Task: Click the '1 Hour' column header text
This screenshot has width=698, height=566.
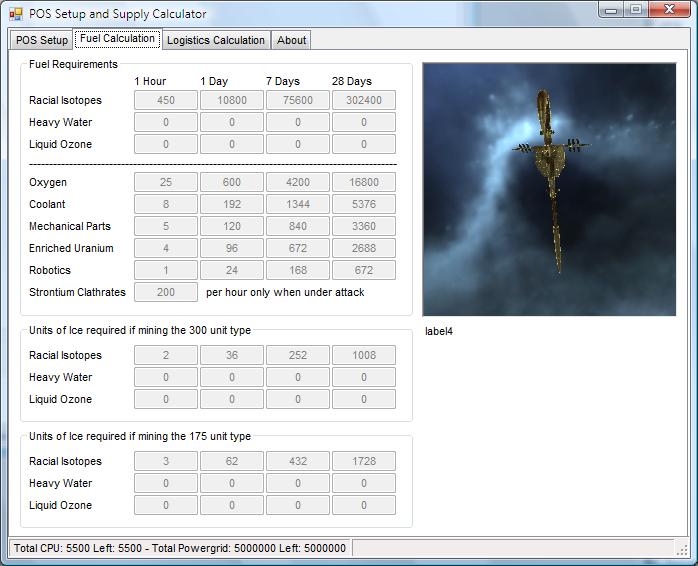Action: (x=150, y=81)
